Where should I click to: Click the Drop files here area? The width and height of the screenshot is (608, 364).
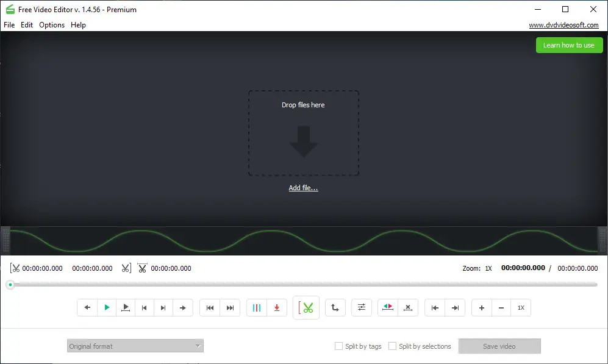tap(304, 134)
